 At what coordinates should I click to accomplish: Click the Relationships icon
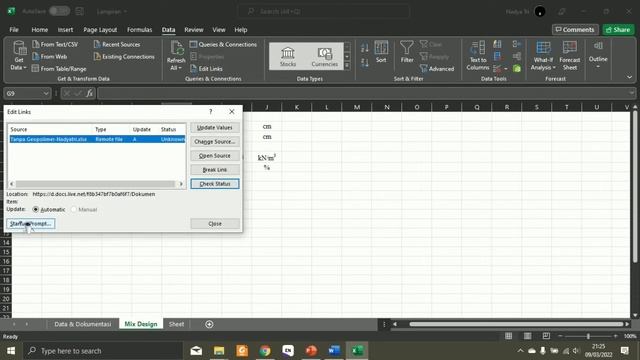(517, 56)
